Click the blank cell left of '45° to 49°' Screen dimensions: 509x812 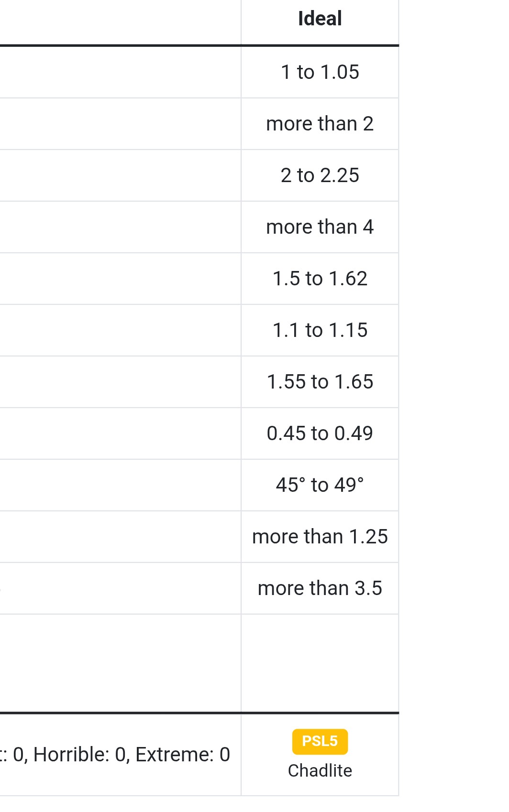click(120, 485)
